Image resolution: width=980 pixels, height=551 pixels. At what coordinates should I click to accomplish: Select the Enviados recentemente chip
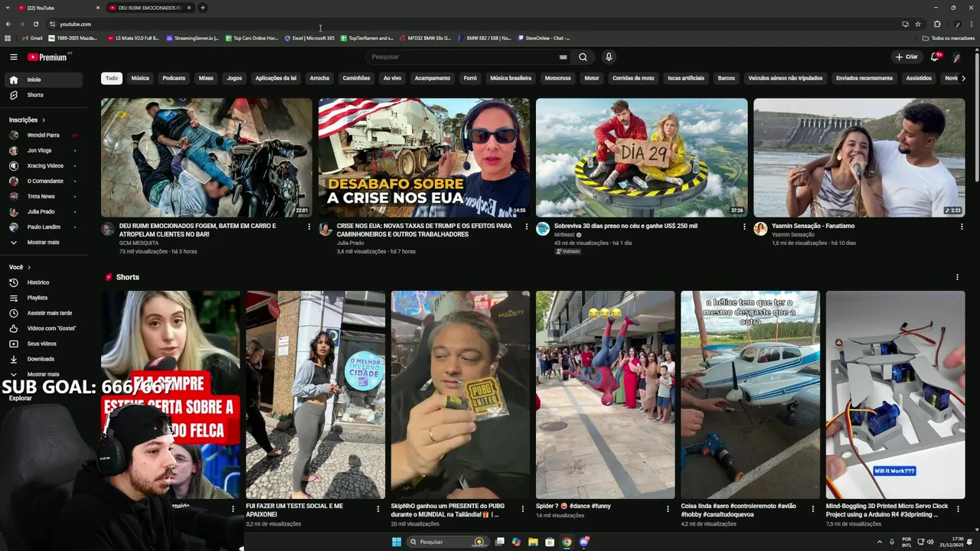point(864,78)
